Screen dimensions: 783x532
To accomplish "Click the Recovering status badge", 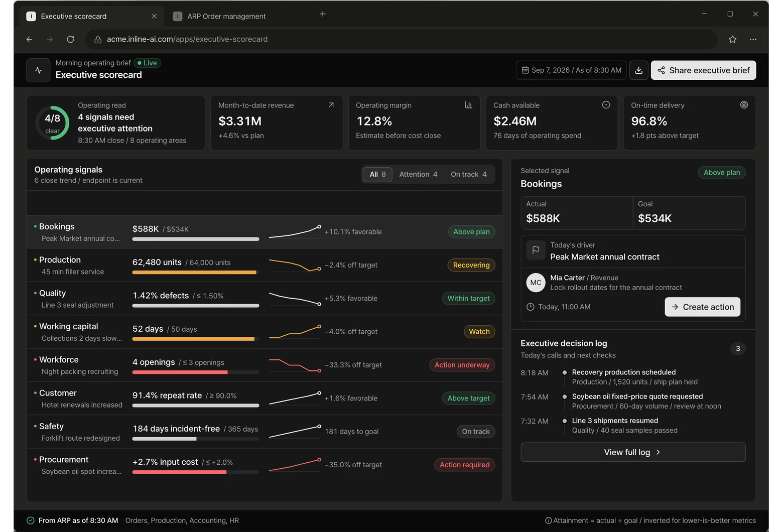I will [471, 265].
